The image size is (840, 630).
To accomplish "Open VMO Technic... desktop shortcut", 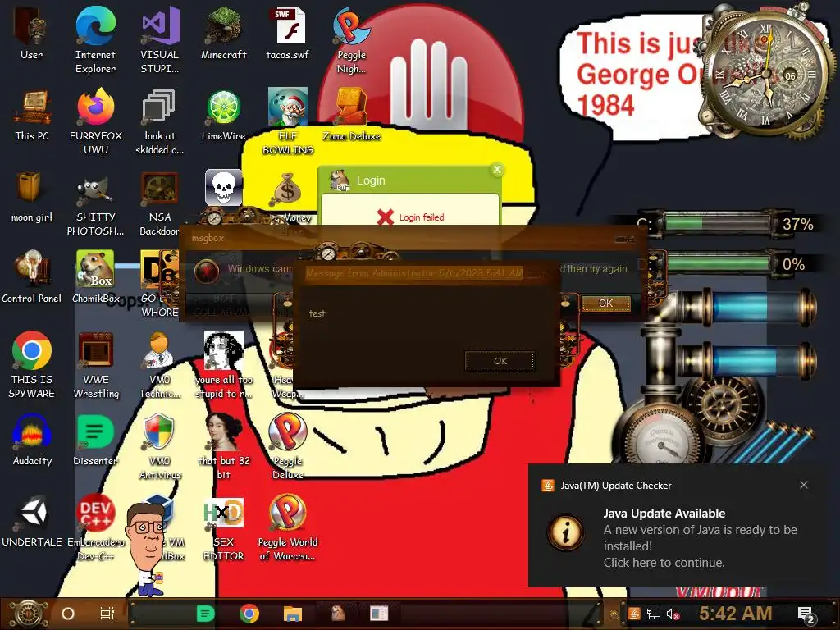I will point(160,364).
